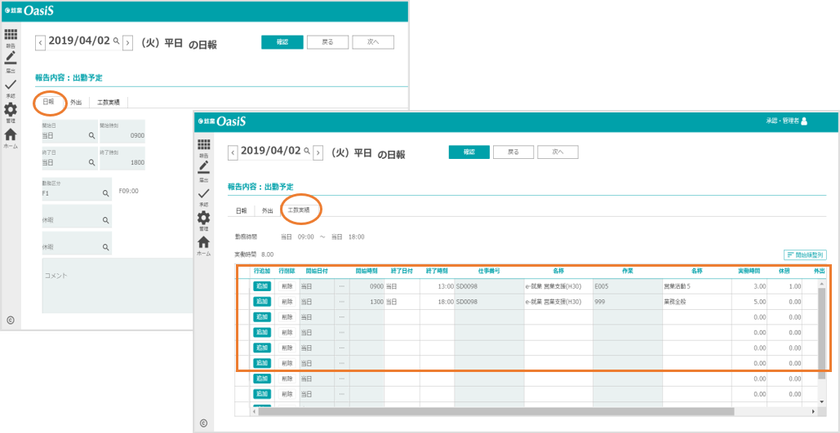Click the E005 work code cell
Viewport: 840px width, 433px height.
628,286
